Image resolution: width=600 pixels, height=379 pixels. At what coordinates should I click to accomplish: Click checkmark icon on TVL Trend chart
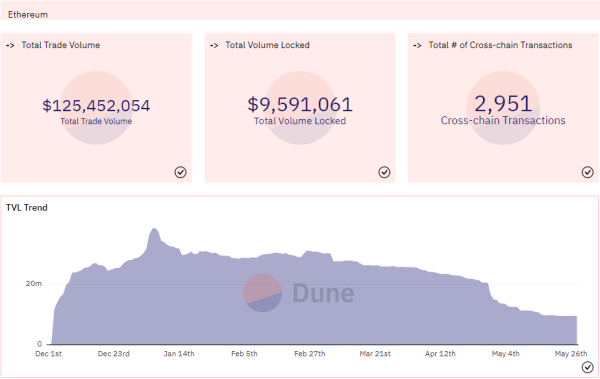click(588, 368)
